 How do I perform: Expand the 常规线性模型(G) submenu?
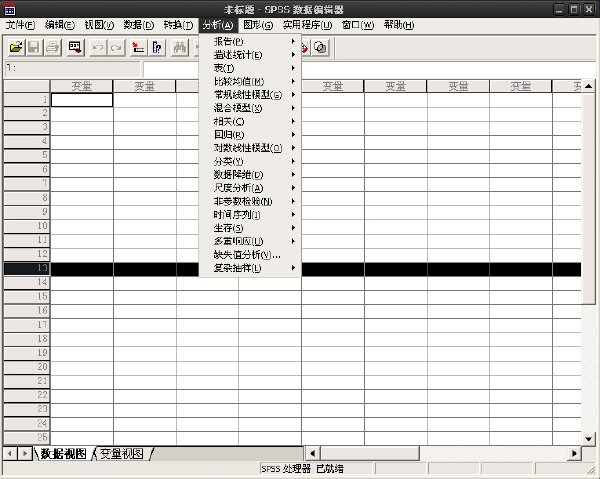click(x=250, y=94)
